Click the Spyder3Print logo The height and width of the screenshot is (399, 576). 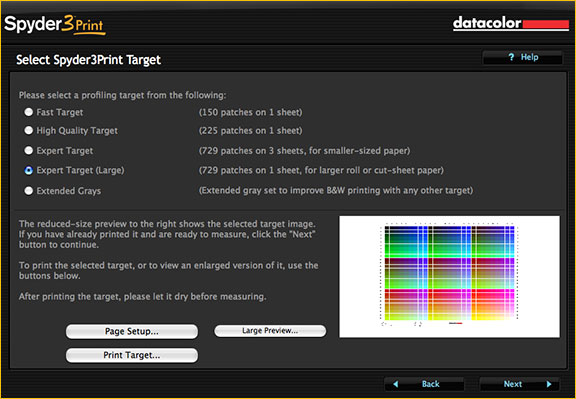point(55,25)
